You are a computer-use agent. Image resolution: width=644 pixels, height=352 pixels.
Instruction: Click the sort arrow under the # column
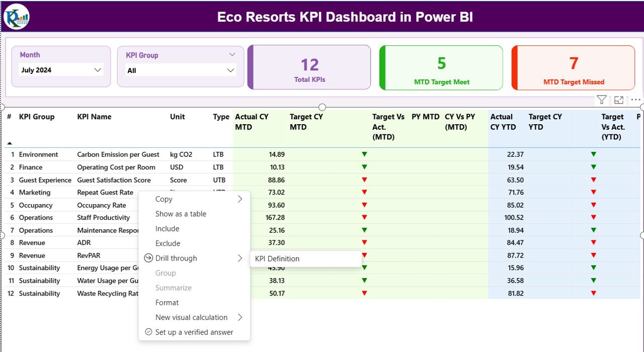(10, 143)
